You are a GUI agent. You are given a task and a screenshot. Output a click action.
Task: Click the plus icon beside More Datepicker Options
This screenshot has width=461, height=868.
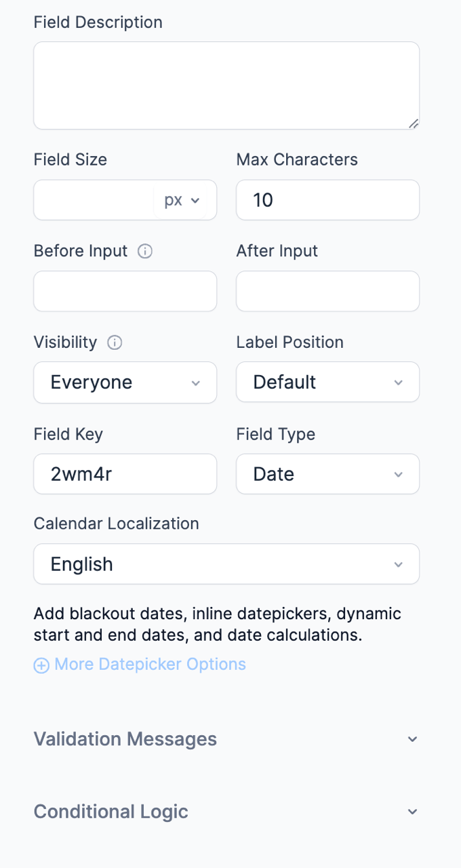pyautogui.click(x=41, y=665)
